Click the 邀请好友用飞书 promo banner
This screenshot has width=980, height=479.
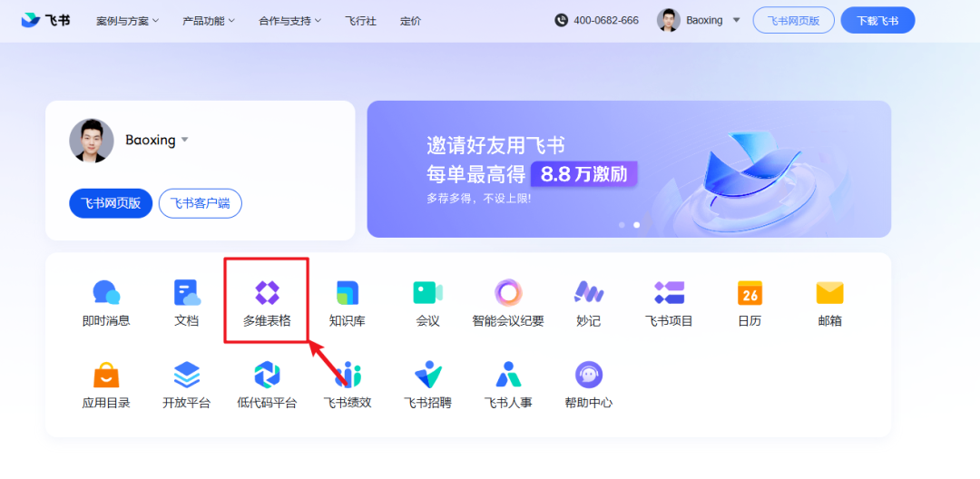click(x=629, y=169)
